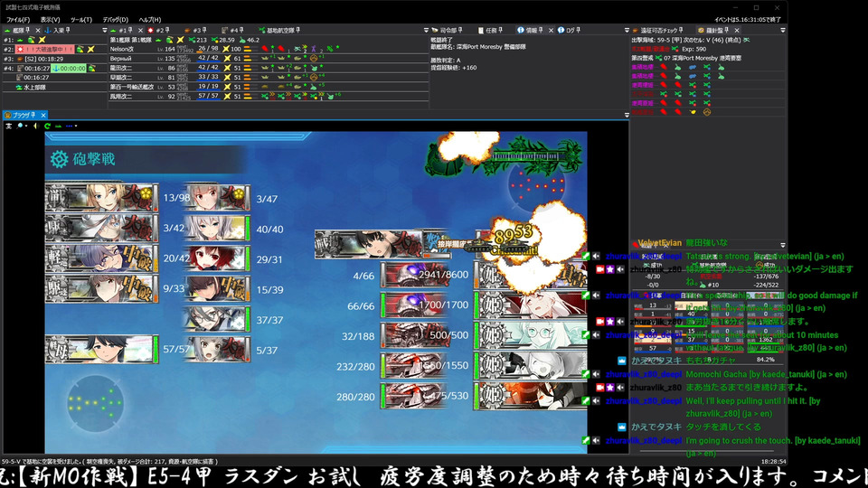Image resolution: width=868 pixels, height=488 pixels.
Task: Switch to the #2 fleet tab
Action: pos(158,31)
